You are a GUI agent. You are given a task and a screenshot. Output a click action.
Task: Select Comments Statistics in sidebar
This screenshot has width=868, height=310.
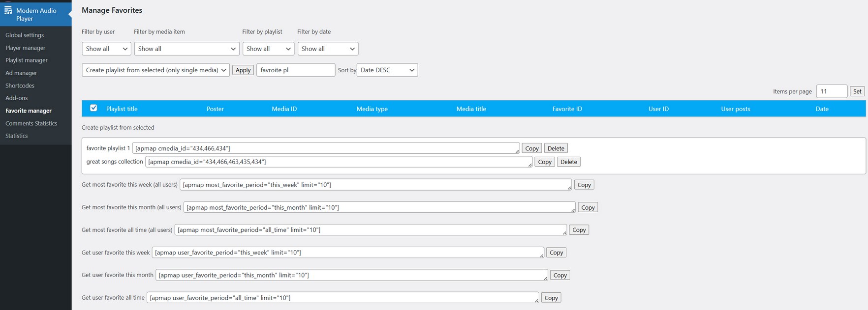[31, 123]
